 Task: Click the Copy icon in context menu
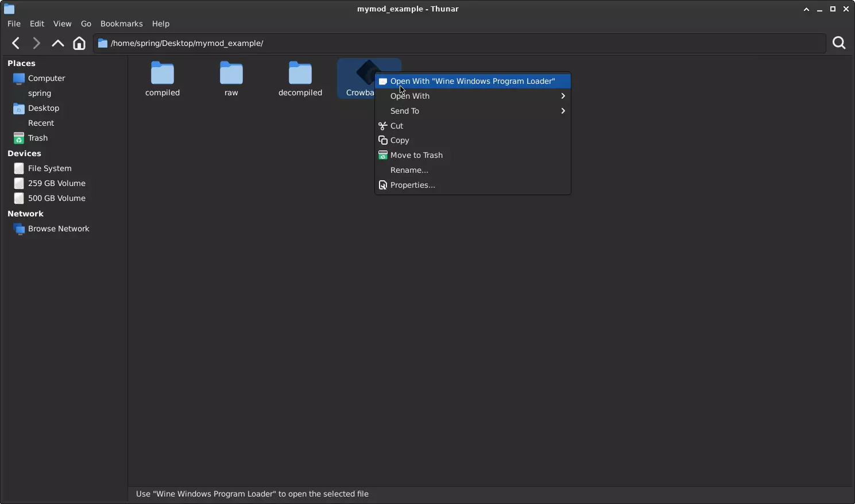(x=383, y=140)
